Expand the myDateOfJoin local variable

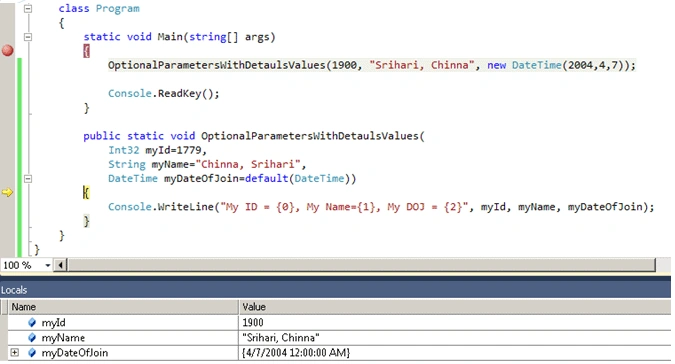click(x=15, y=352)
